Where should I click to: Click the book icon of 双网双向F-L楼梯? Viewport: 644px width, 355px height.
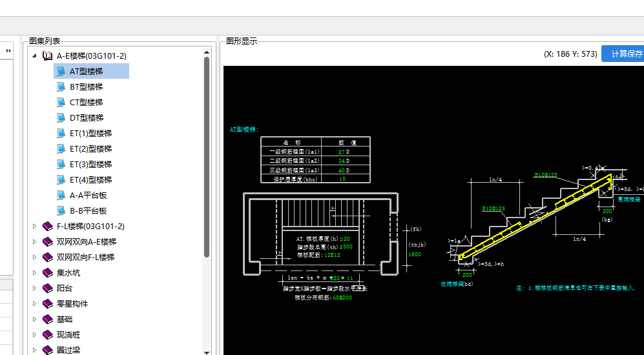click(x=48, y=258)
